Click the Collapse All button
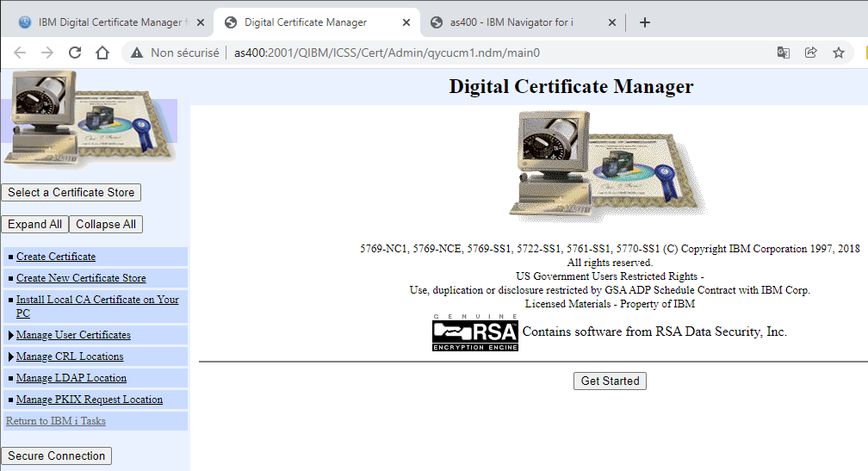The width and height of the screenshot is (868, 471). click(x=106, y=224)
